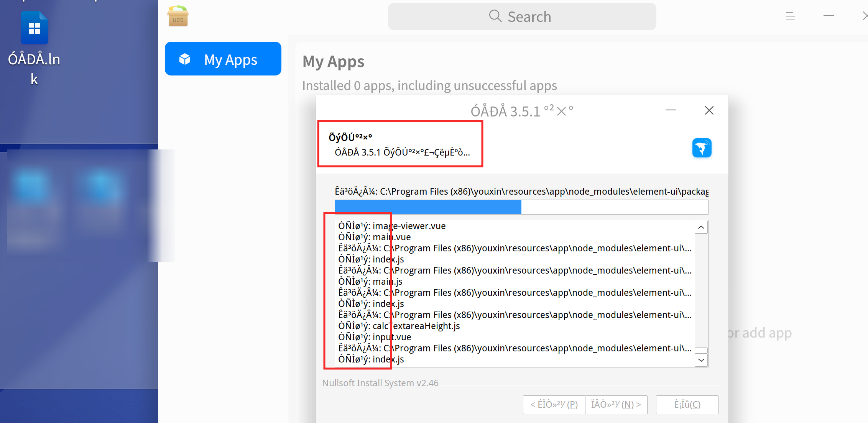Click the cancel button labeled (C)

point(687,405)
